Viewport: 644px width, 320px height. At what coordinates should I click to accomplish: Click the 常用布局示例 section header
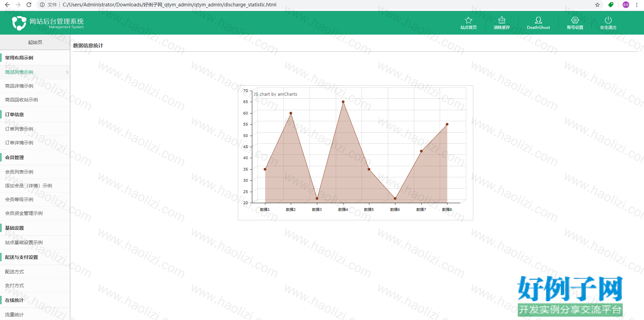point(35,58)
